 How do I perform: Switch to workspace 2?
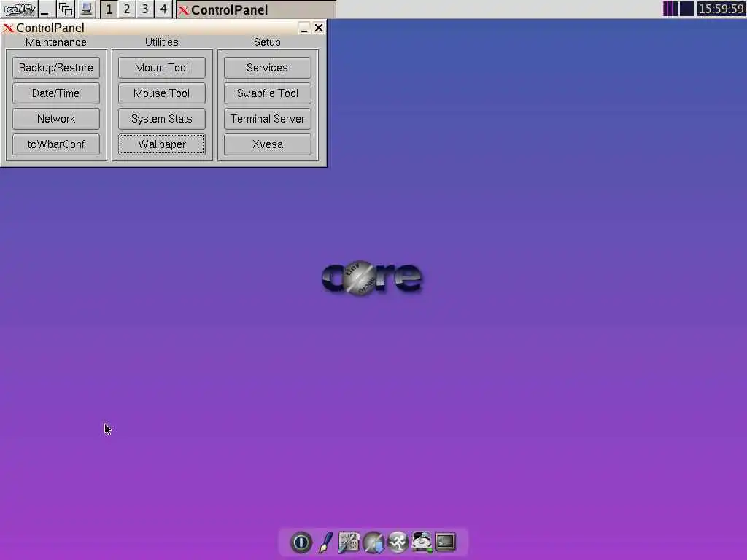(x=127, y=9)
